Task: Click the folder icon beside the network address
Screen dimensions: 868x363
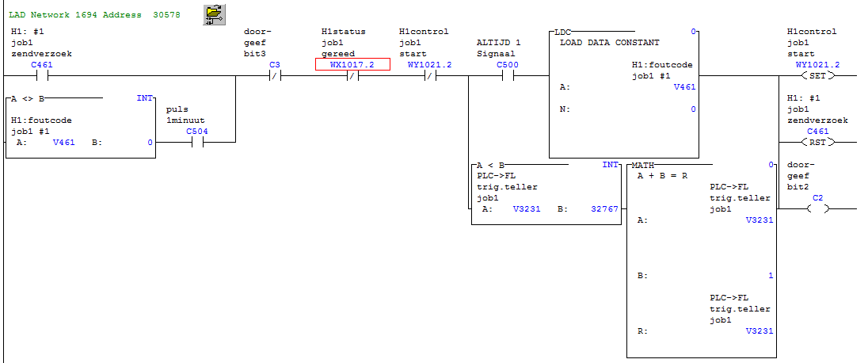Action: 213,13
